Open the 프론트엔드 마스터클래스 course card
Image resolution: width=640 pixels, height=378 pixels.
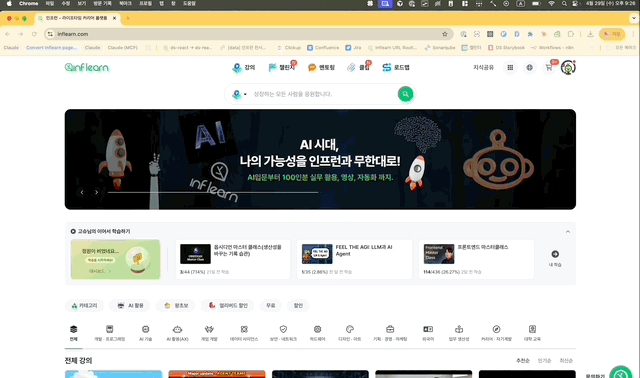[476, 259]
